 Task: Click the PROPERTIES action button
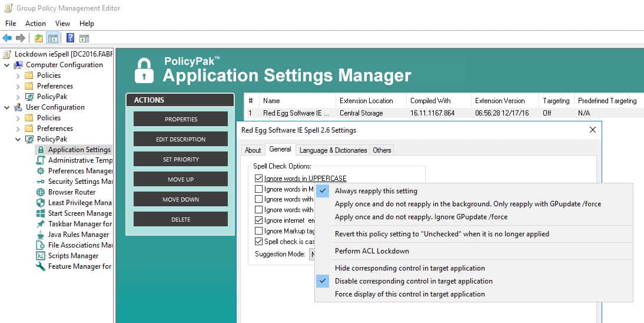click(181, 119)
